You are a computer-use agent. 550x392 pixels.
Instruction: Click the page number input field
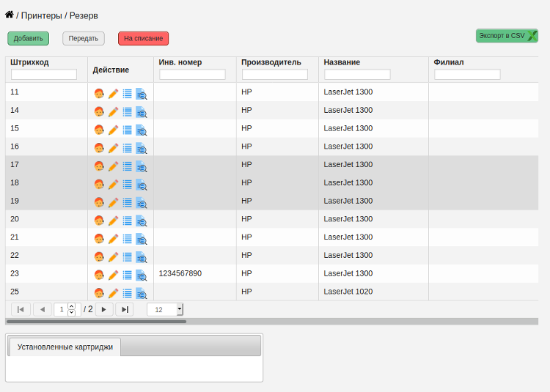click(62, 309)
